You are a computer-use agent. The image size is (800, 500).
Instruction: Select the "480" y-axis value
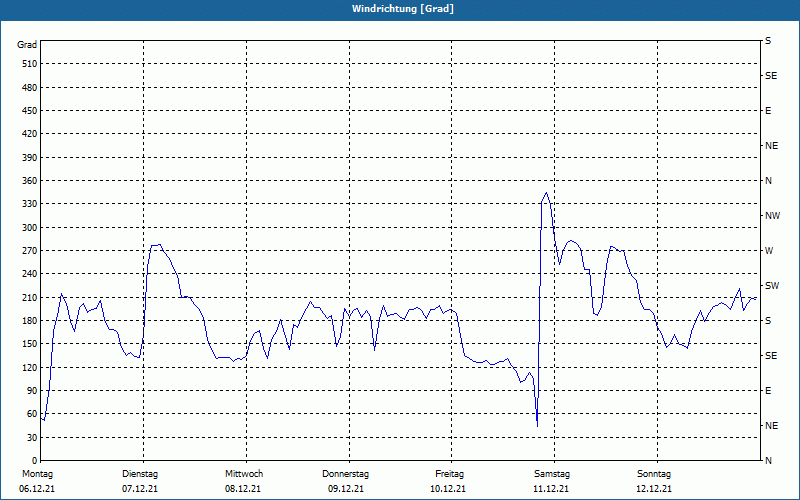(30, 88)
